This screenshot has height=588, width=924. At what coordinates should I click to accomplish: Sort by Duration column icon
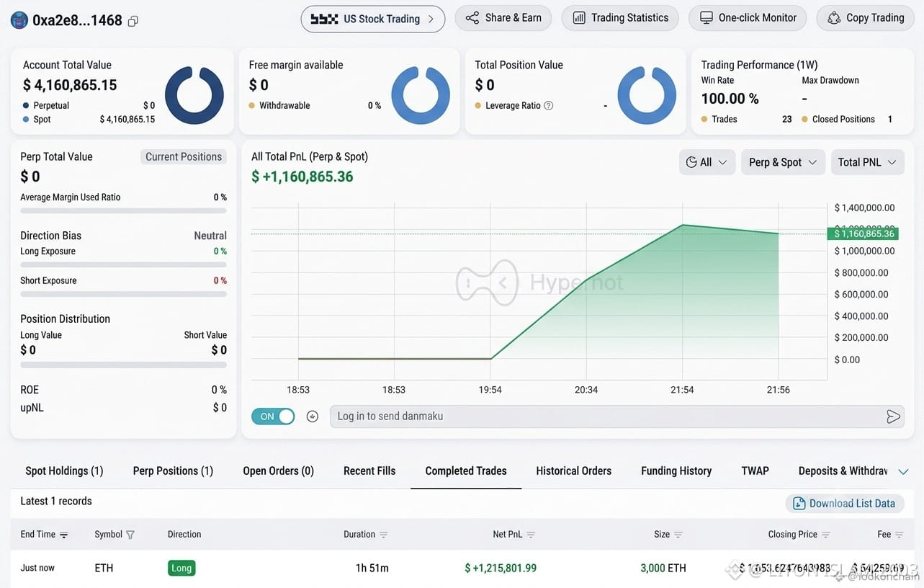(384, 535)
